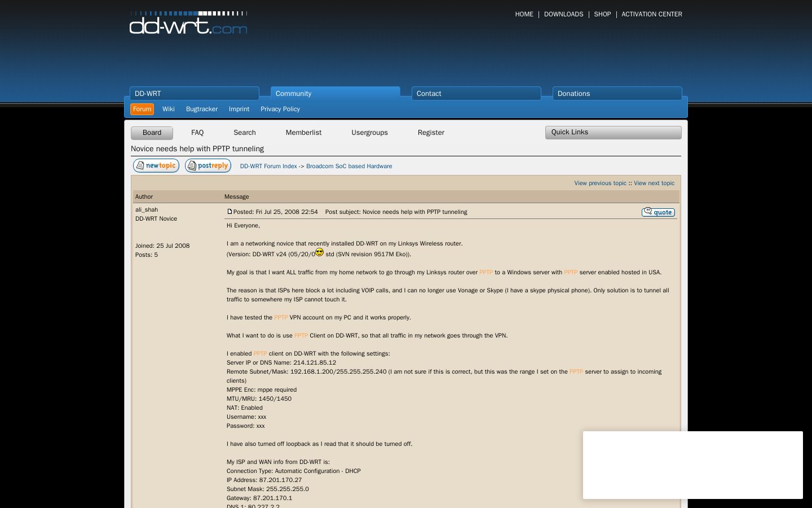Viewport: 812px width, 508px height.
Task: Select the Forum submenu item
Action: (142, 109)
